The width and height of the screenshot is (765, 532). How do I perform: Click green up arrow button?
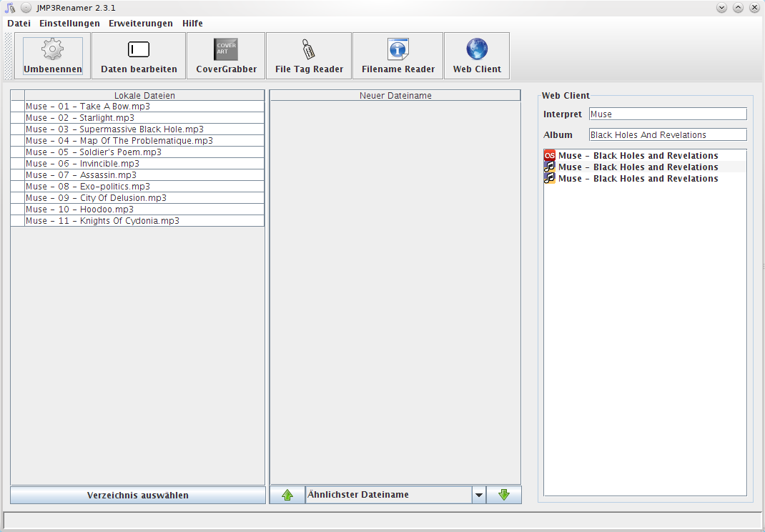pyautogui.click(x=287, y=495)
